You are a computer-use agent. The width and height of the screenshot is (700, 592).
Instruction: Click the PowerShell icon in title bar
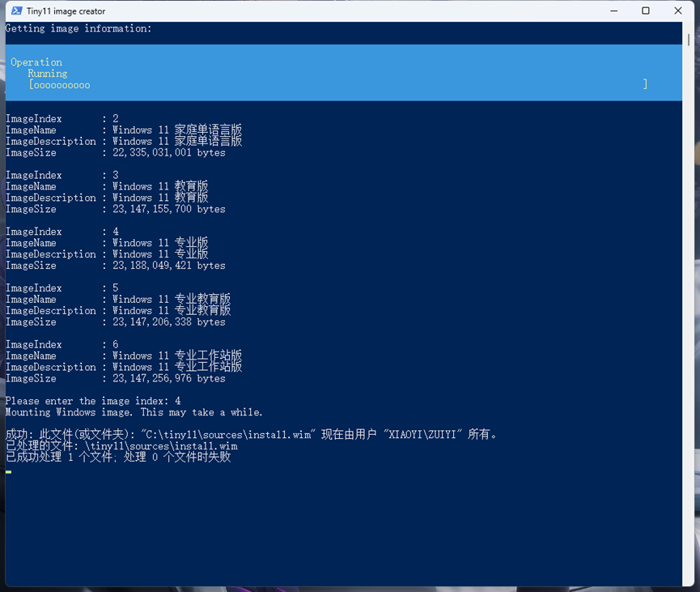click(16, 11)
